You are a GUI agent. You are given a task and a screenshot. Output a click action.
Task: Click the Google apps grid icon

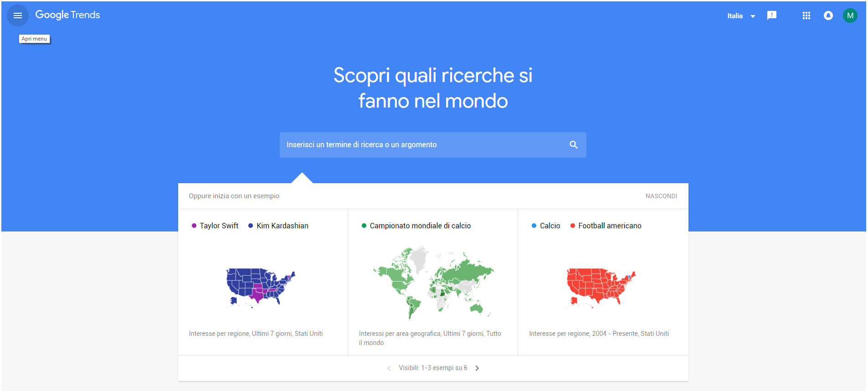click(806, 15)
